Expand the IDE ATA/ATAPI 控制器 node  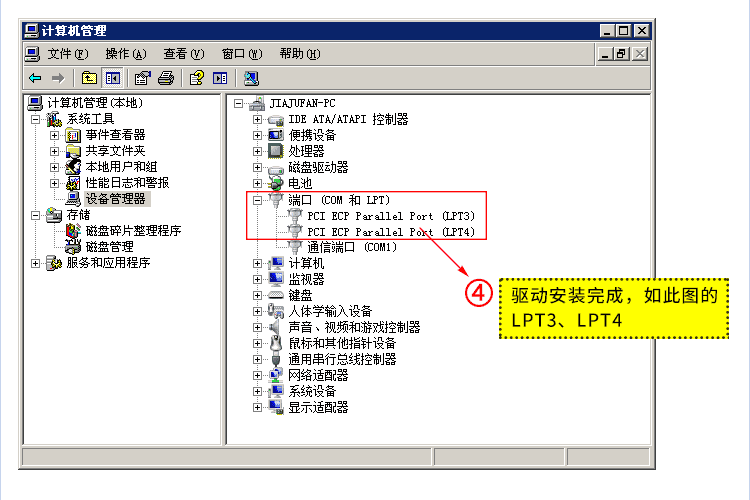[257, 120]
